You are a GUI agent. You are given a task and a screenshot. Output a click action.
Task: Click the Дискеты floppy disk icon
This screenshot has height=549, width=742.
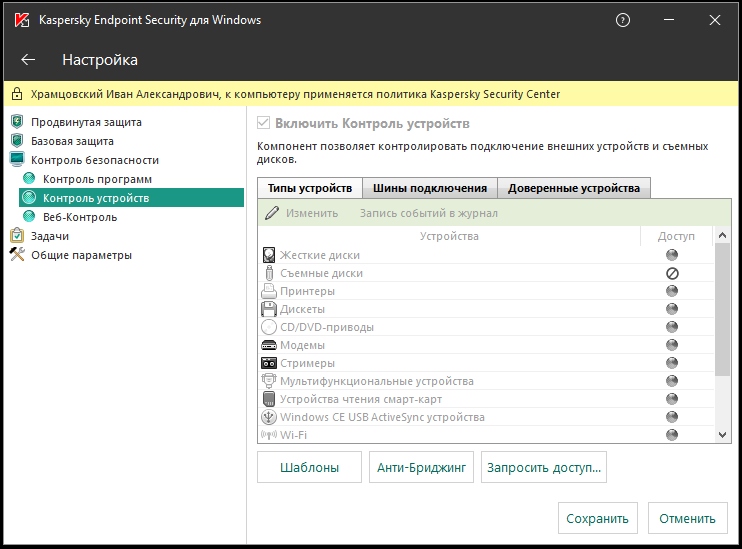point(268,309)
